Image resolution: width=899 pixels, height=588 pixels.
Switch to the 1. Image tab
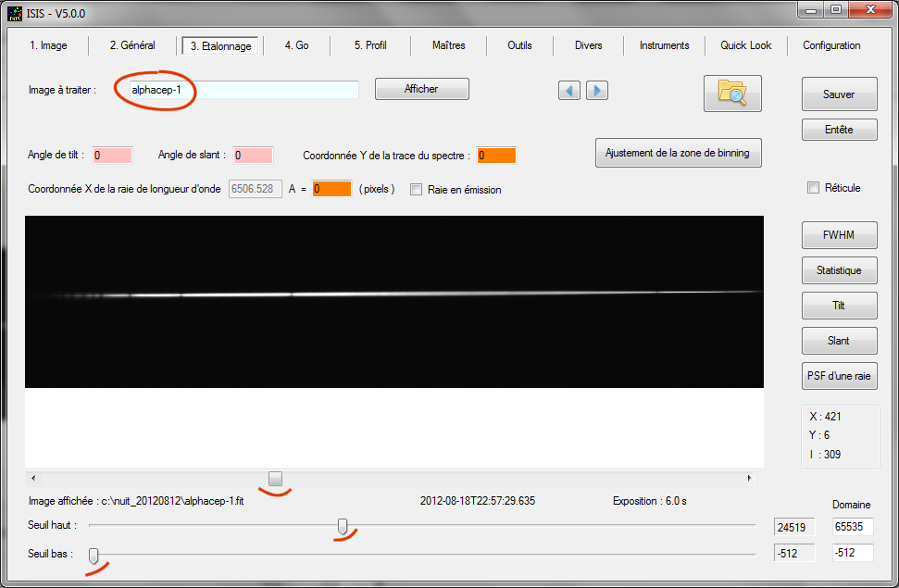tap(48, 45)
